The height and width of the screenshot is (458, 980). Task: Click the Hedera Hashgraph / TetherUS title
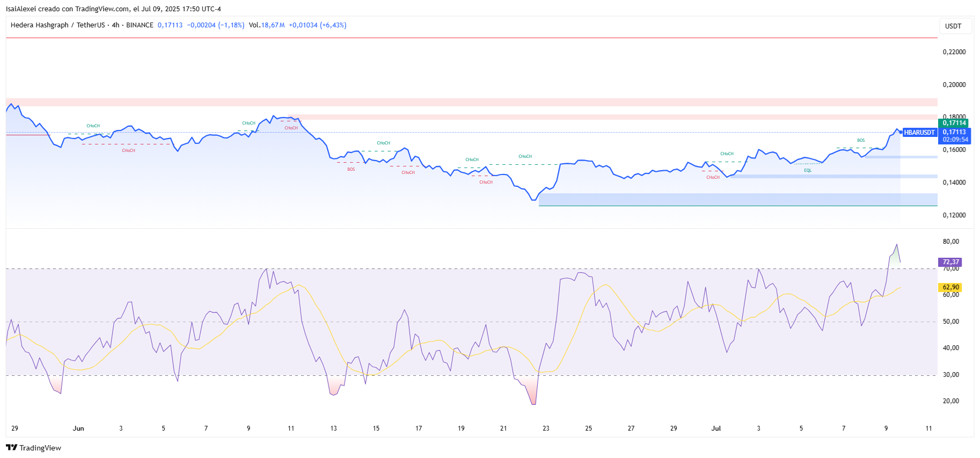coord(58,25)
